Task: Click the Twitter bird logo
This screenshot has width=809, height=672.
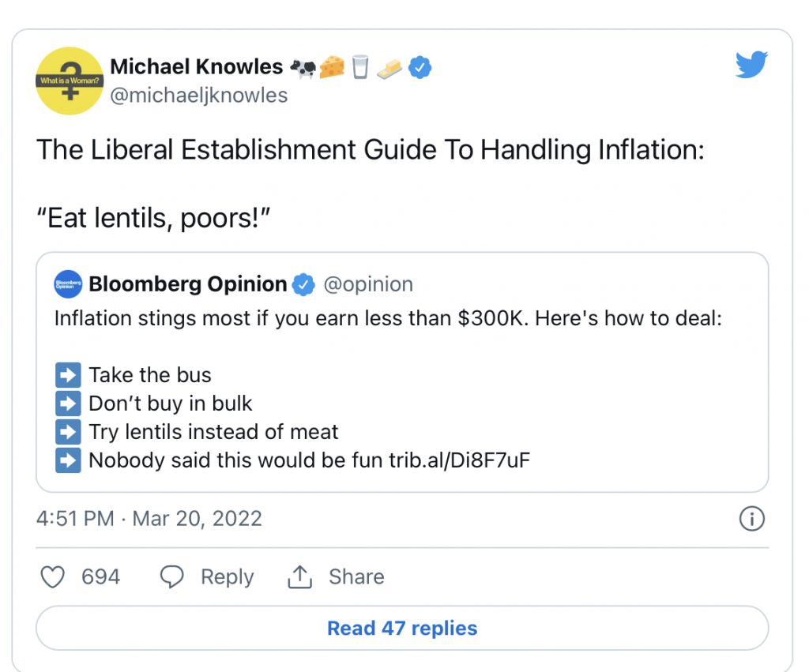Action: pos(751,66)
